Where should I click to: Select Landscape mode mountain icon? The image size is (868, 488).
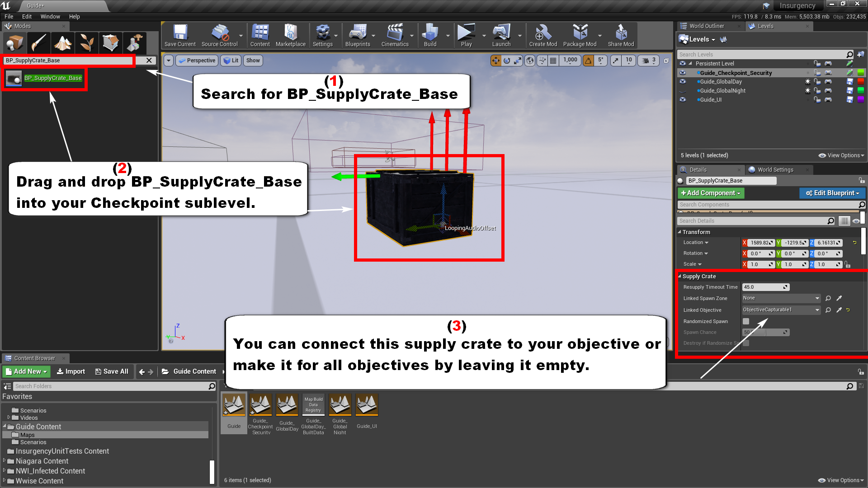(63, 43)
